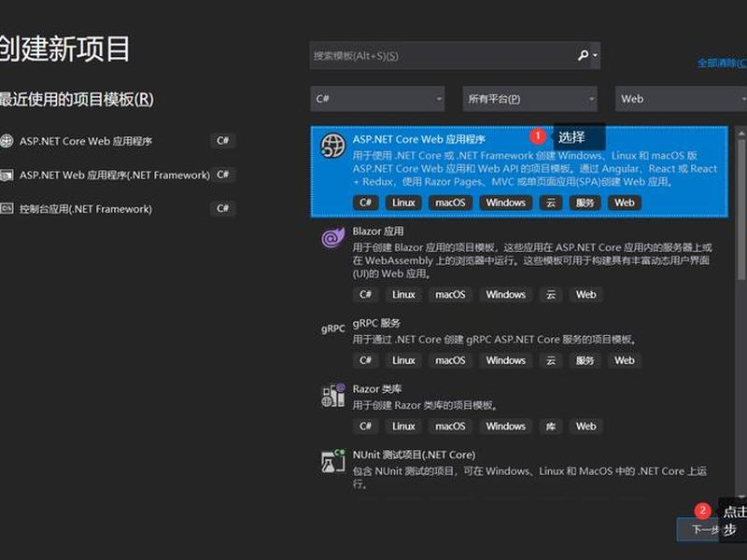Click the Linux tag in gRPC template
The image size is (747, 560).
click(403, 360)
